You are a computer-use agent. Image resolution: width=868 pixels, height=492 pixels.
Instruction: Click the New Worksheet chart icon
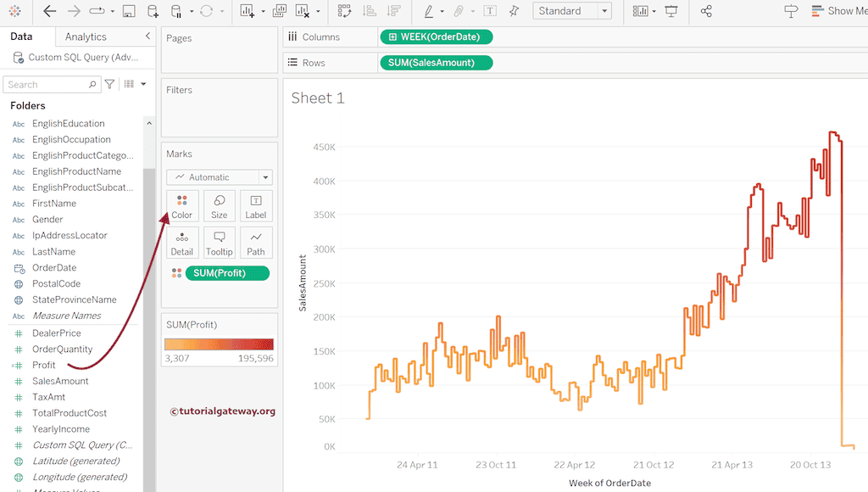click(x=248, y=11)
